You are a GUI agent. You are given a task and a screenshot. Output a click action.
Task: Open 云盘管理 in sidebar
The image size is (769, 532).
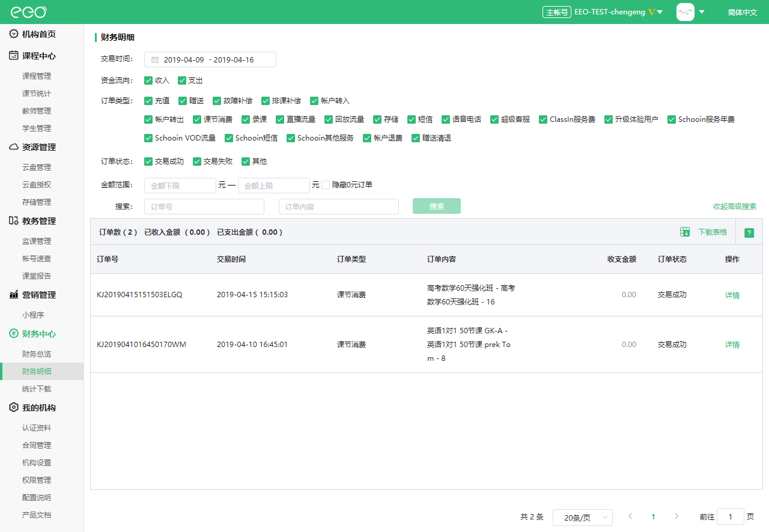(x=37, y=168)
